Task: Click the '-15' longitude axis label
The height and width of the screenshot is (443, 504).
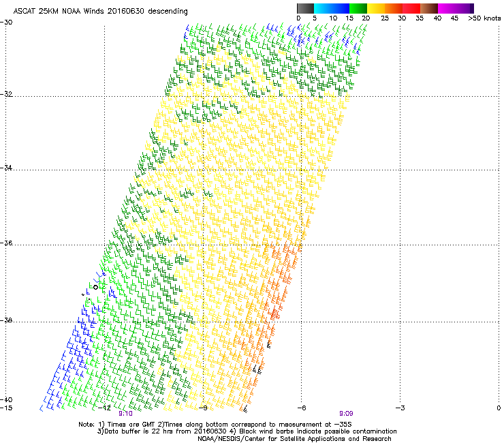Action: coord(6,408)
